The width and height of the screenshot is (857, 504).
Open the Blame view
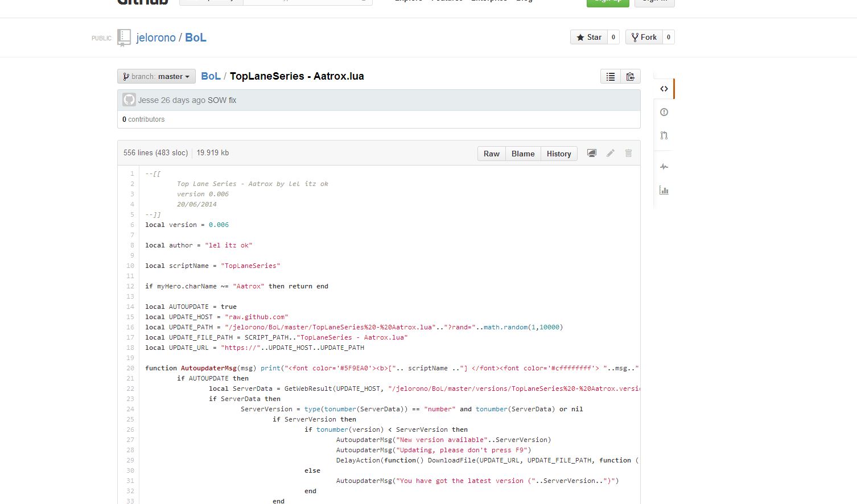click(523, 154)
